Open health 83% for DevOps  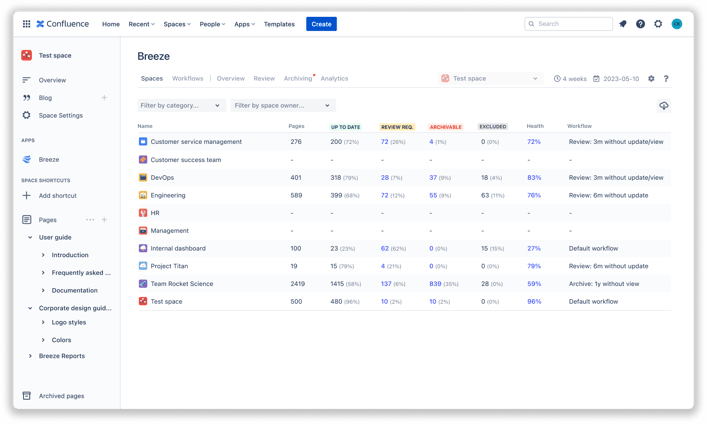coord(534,177)
